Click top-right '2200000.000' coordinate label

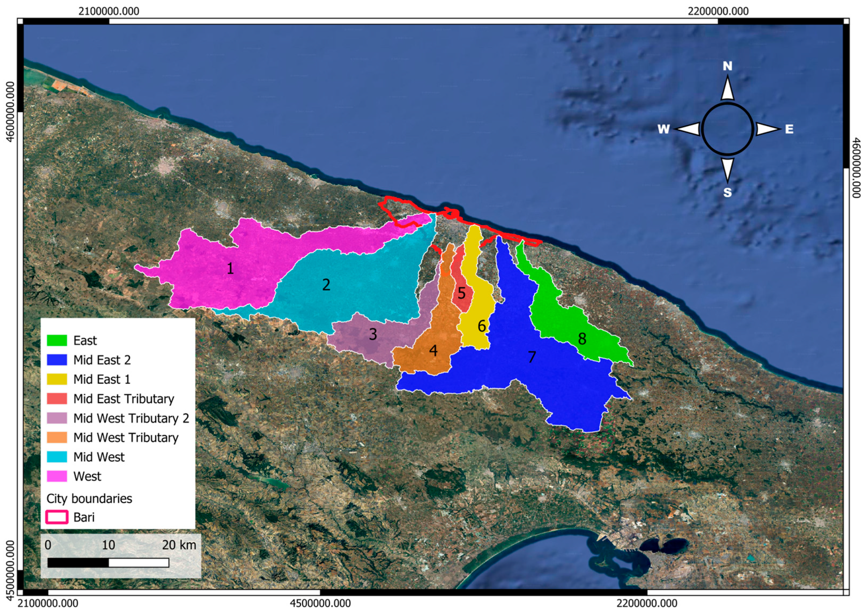pyautogui.click(x=718, y=11)
